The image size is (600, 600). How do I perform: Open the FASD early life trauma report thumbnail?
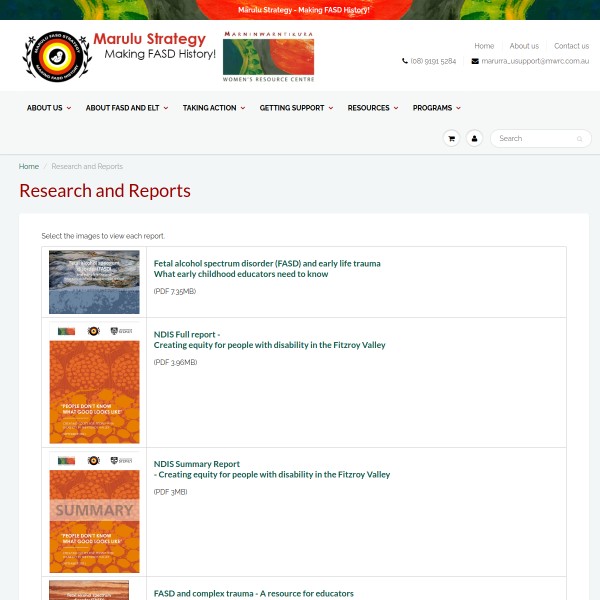coord(94,282)
